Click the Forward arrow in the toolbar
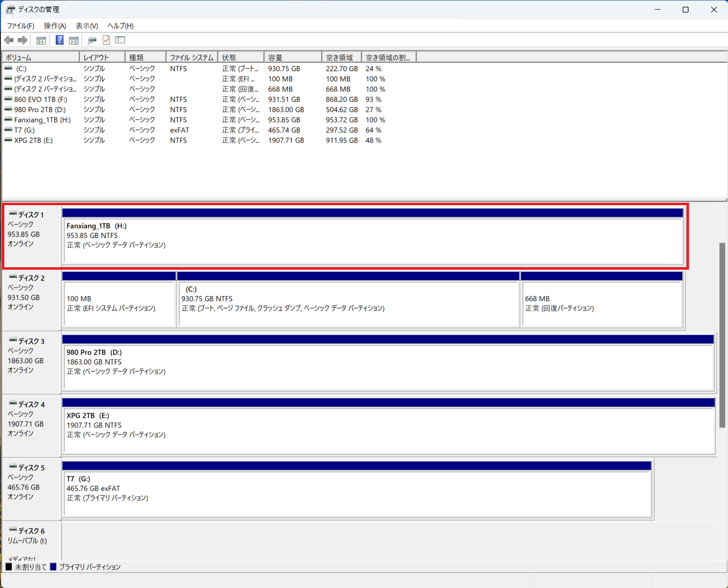728x588 pixels. click(x=22, y=40)
